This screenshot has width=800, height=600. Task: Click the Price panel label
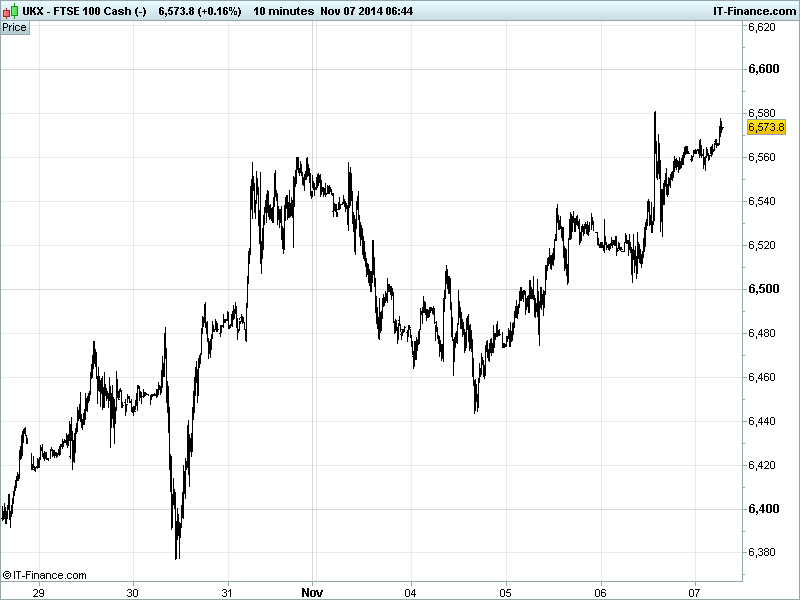tap(15, 27)
